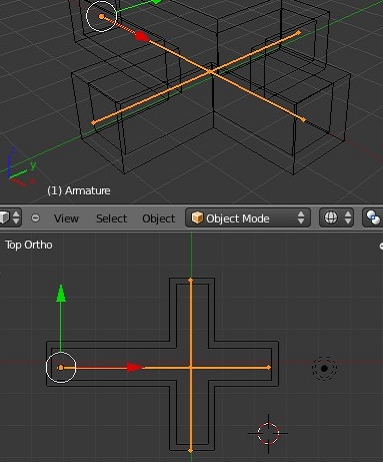Open the Select menu in 3D header
Screen dimensions: 383x462
(x=111, y=218)
